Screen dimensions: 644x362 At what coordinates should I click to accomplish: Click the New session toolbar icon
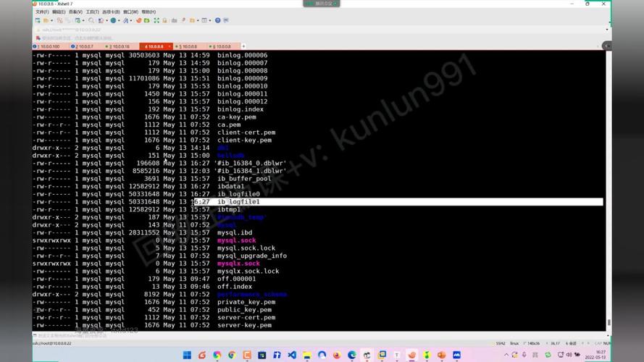(38, 20)
